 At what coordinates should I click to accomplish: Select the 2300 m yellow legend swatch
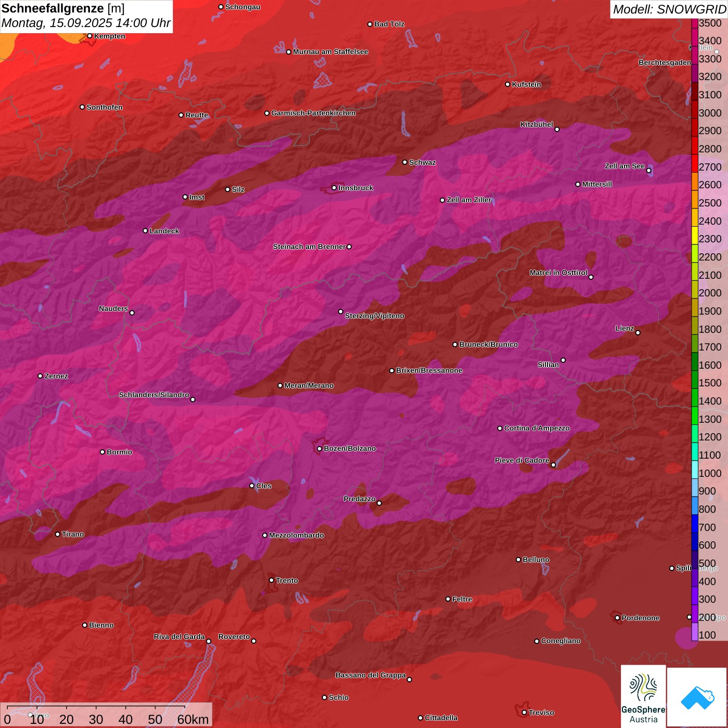click(695, 235)
